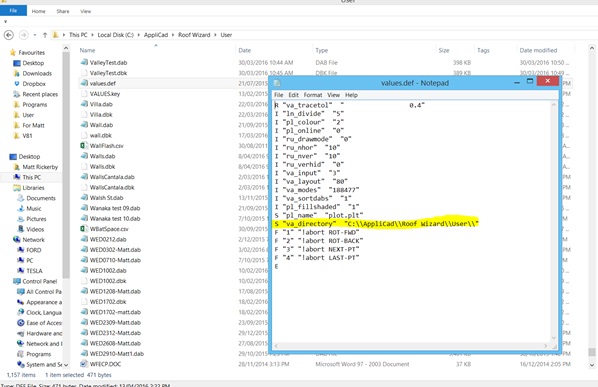The image size is (598, 387).
Task: Open Notepad File menu
Action: (x=278, y=95)
